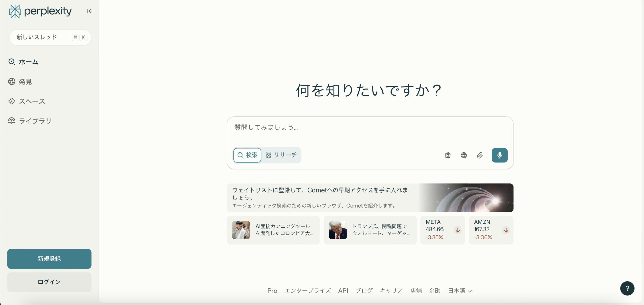This screenshot has width=644, height=305.
Task: Open キャリア footer link
Action: pos(391,291)
